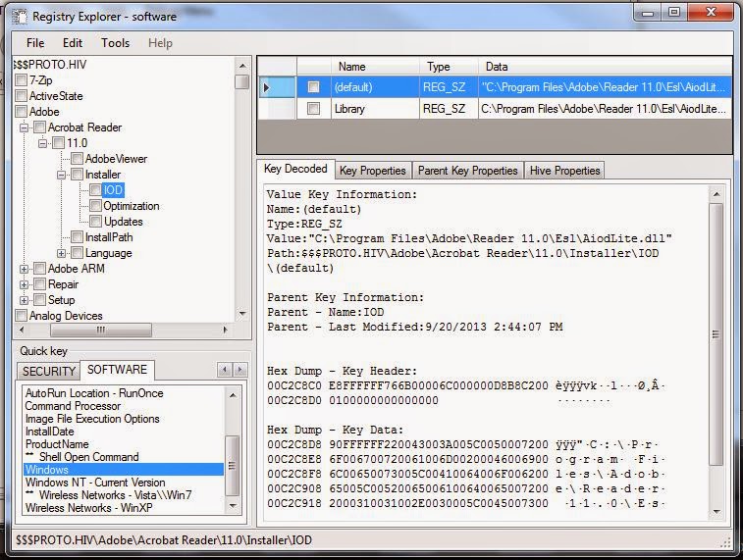The image size is (743, 560).
Task: Sort values by Type column header
Action: tap(449, 67)
